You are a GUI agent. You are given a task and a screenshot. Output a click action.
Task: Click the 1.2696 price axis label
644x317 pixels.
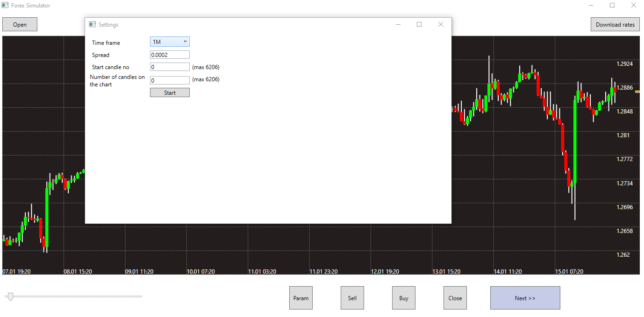coord(625,207)
